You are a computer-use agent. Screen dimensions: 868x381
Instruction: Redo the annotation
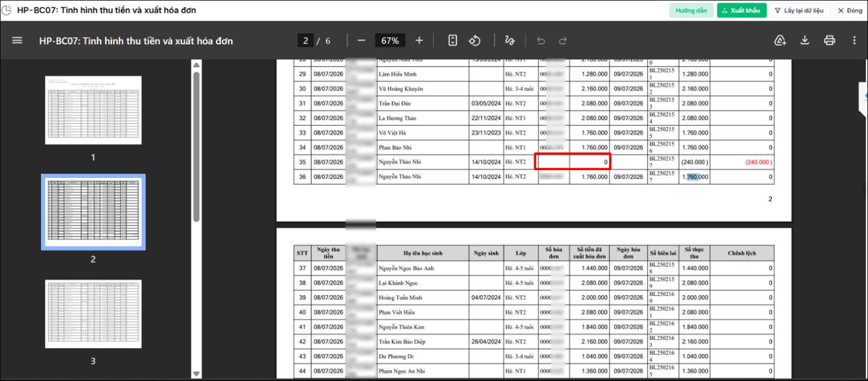tap(563, 41)
